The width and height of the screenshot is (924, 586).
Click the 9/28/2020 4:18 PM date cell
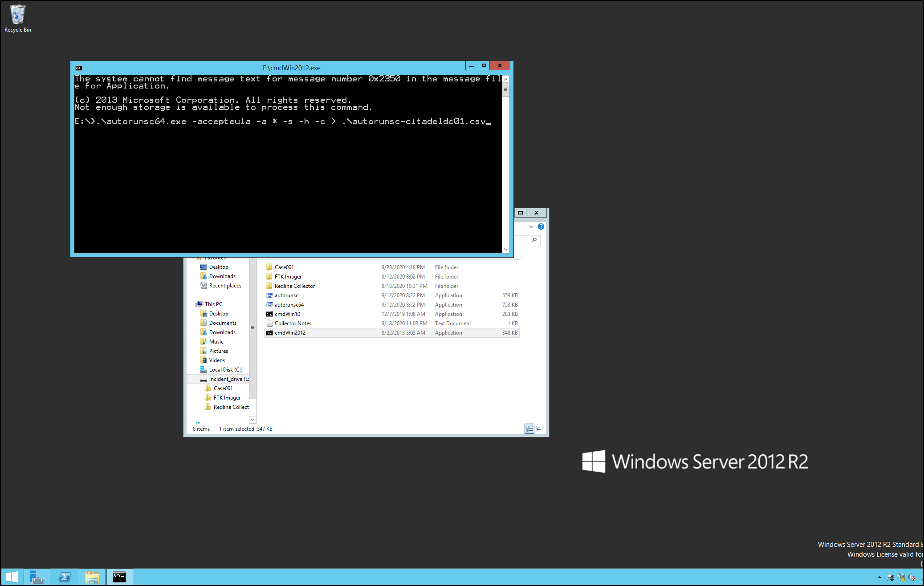click(x=403, y=267)
